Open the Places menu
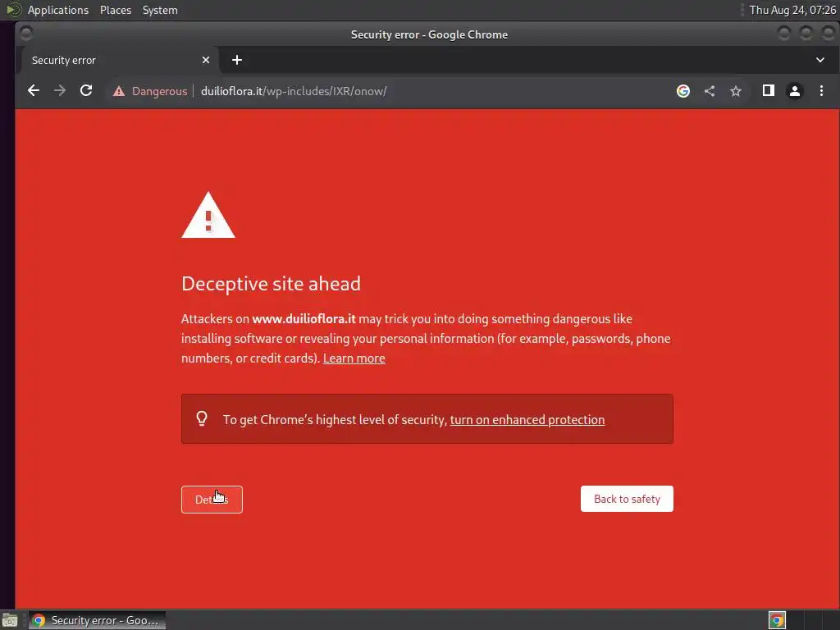Screen dimensions: 840x630 click(116, 10)
